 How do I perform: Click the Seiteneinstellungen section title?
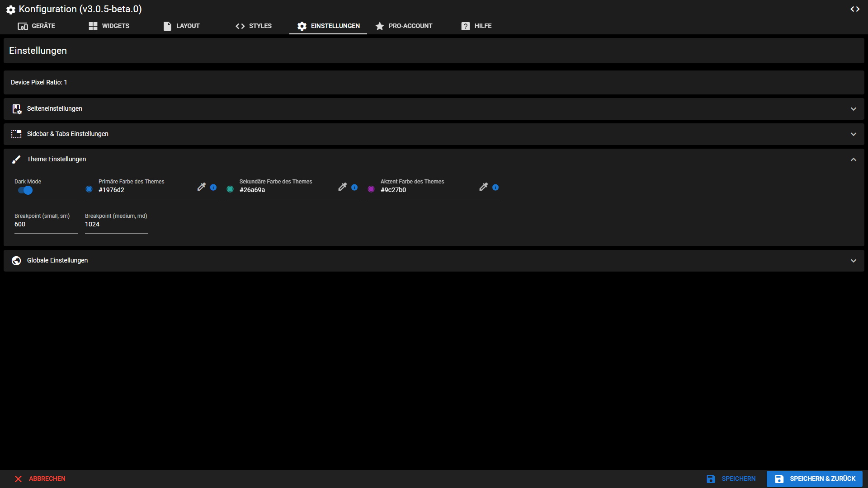[55, 109]
